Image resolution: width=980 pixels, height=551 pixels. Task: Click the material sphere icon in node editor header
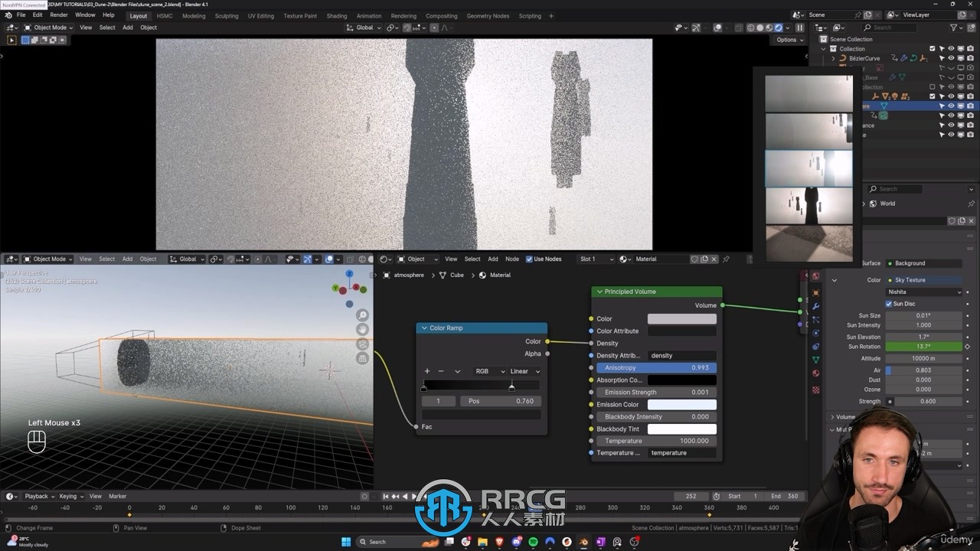coord(626,259)
